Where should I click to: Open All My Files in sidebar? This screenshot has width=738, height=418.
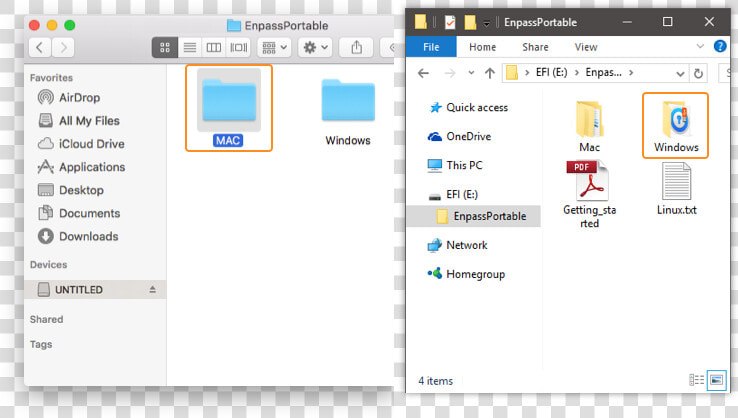click(x=79, y=121)
